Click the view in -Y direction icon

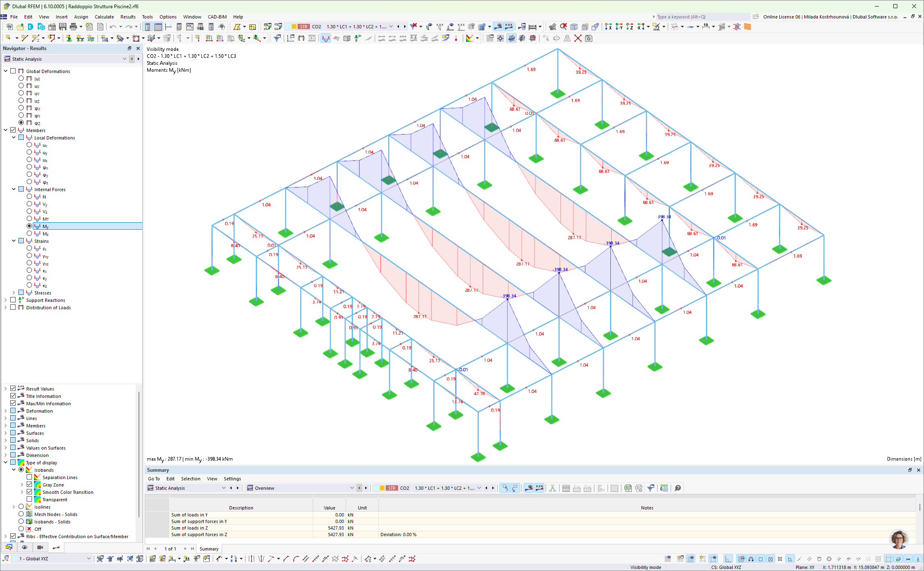619,27
